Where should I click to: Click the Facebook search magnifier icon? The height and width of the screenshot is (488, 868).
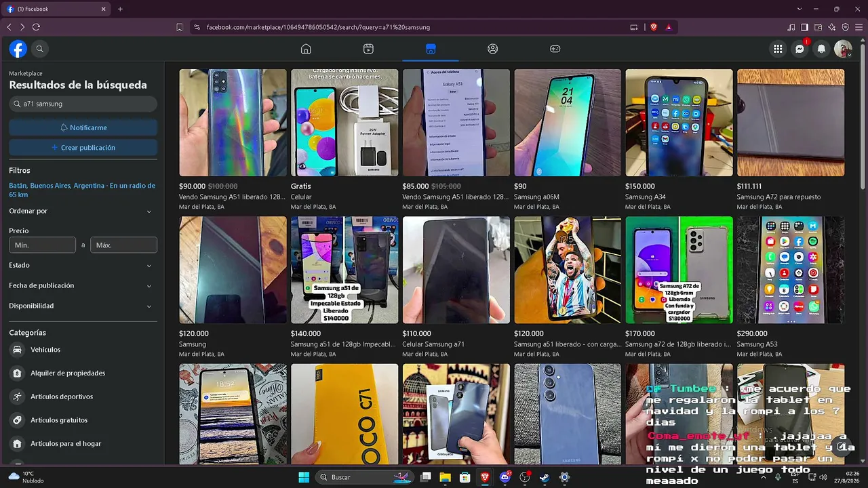[40, 49]
